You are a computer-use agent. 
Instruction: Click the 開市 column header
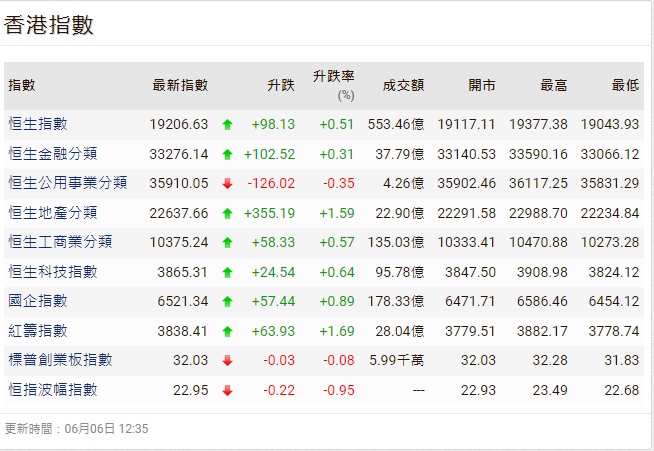pyautogui.click(x=482, y=85)
